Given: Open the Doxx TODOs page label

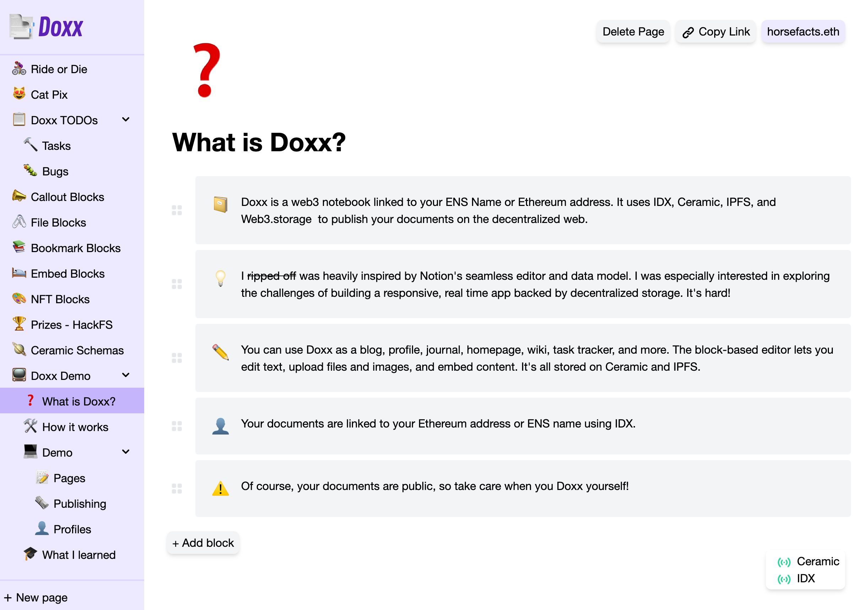Looking at the screenshot, I should (x=64, y=120).
